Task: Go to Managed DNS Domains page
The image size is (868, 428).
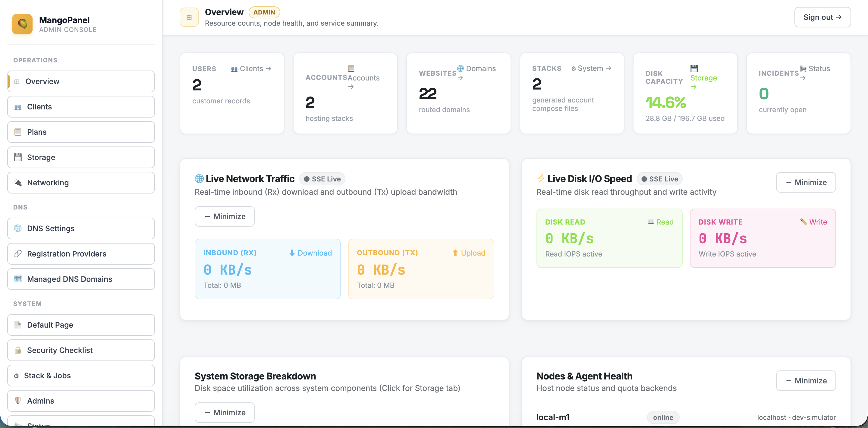Action: point(81,279)
